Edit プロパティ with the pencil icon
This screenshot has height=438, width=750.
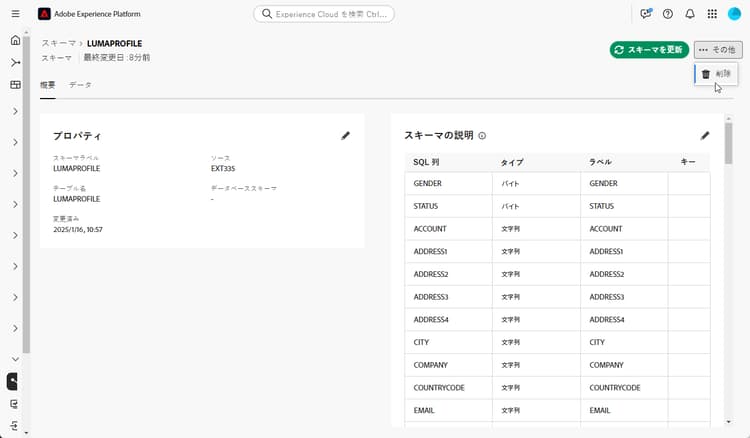[x=345, y=136]
